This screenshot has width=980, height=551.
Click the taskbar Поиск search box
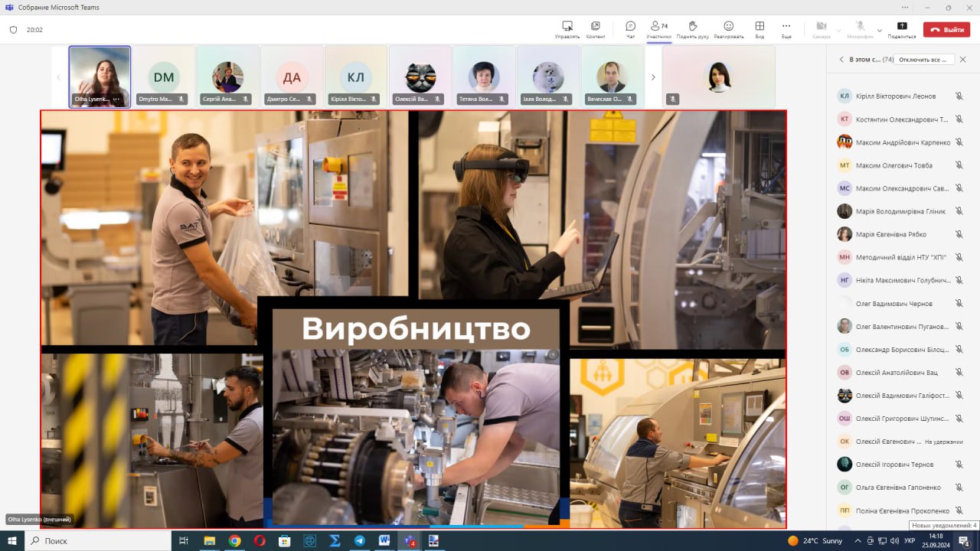point(99,540)
